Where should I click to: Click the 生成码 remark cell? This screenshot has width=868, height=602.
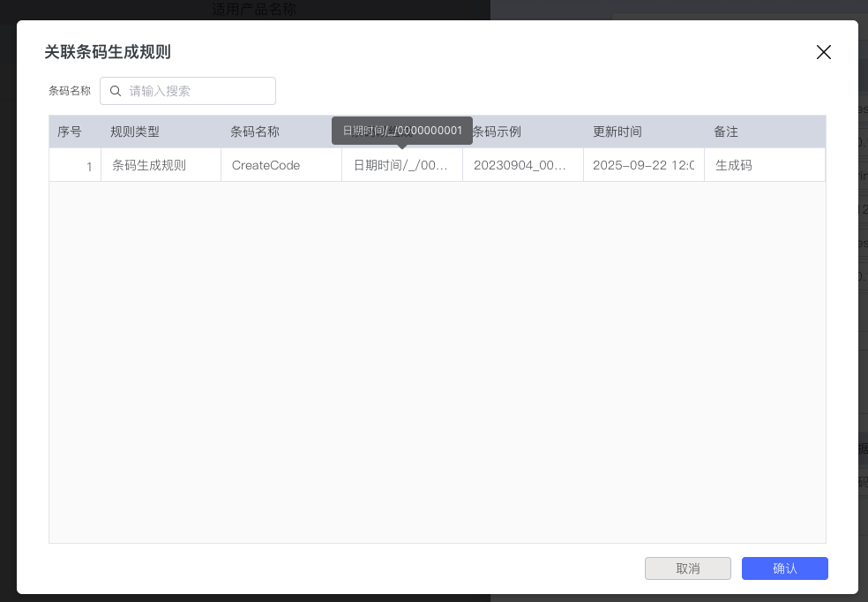coord(734,165)
